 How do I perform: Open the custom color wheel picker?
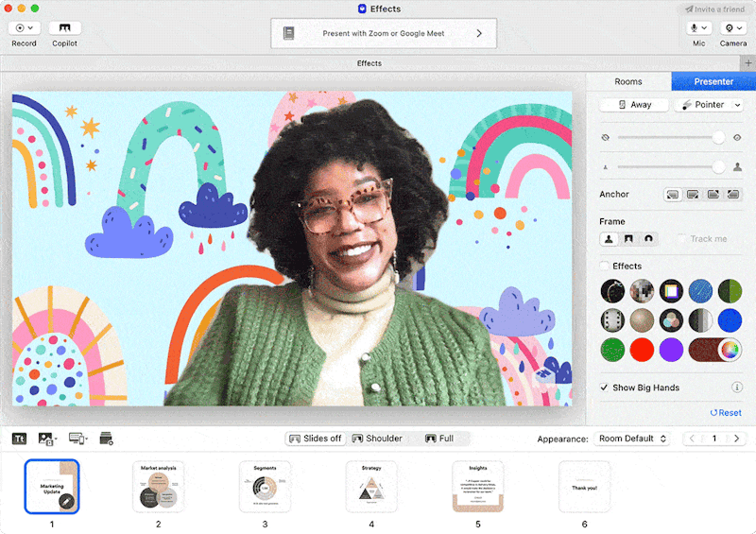(730, 350)
